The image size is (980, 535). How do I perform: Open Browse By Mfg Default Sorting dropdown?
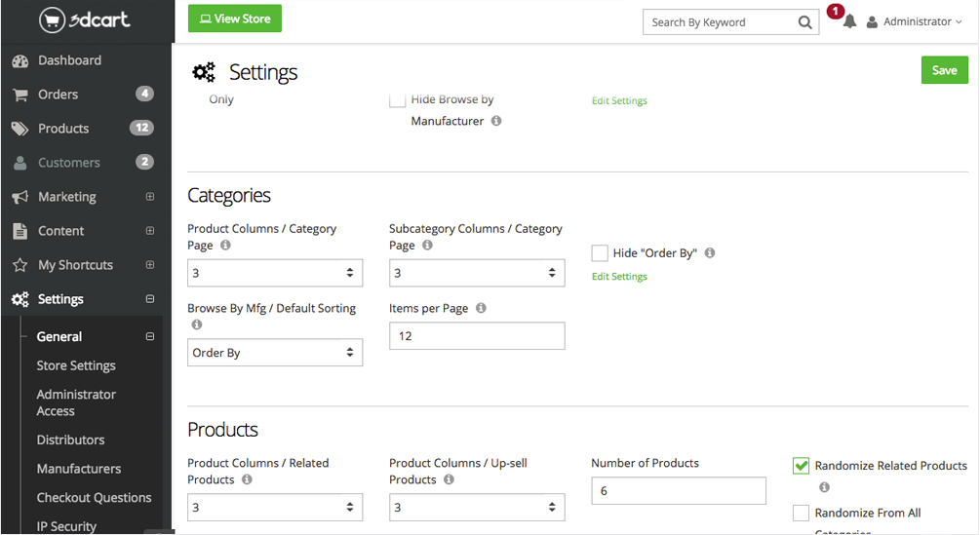pyautogui.click(x=275, y=353)
